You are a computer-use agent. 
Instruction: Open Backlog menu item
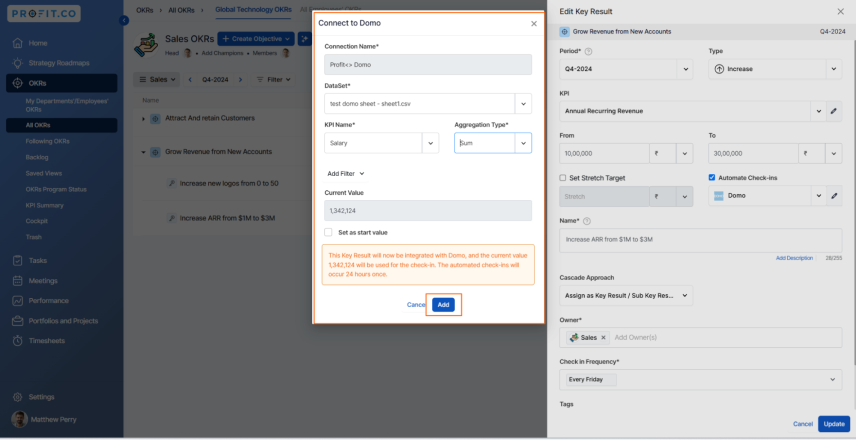(37, 157)
